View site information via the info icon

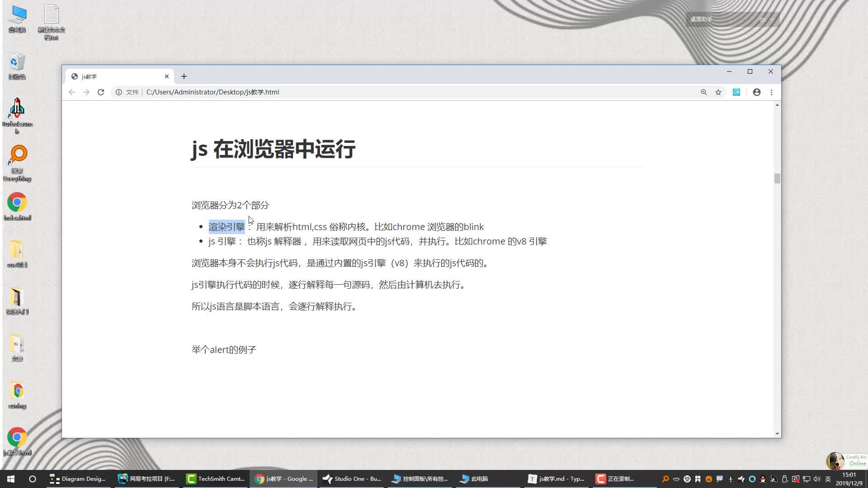[119, 92]
